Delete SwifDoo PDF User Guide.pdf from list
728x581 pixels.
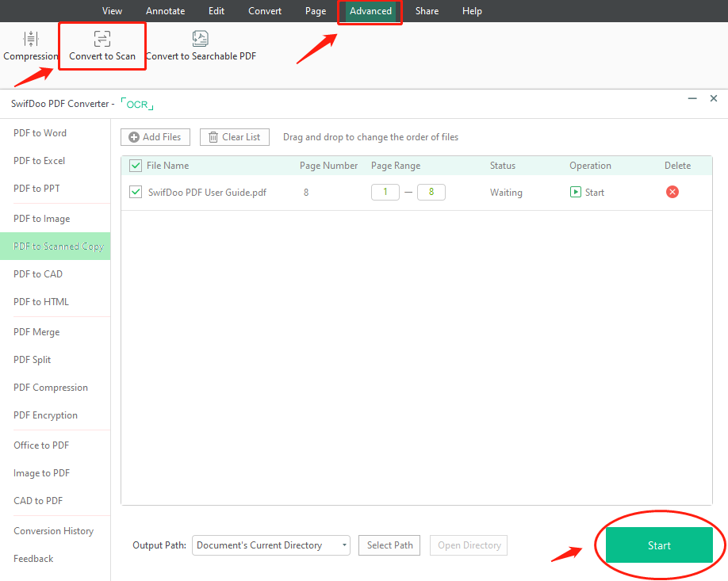tap(672, 192)
